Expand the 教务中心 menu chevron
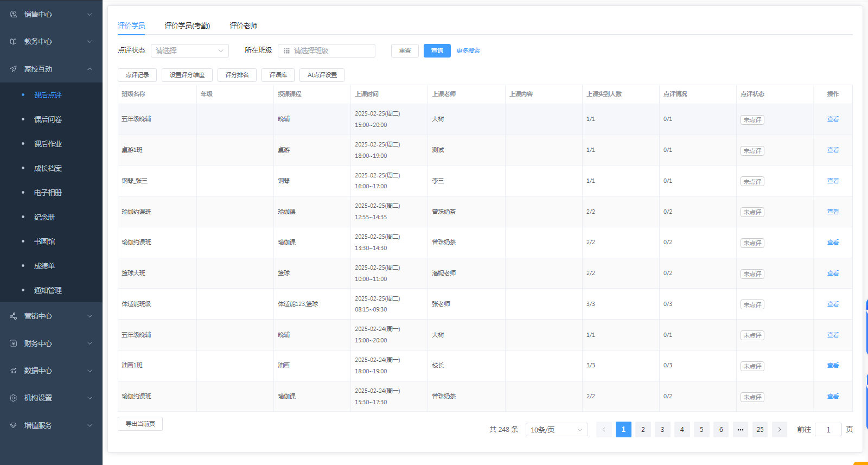Image resolution: width=868 pixels, height=465 pixels. [x=90, y=41]
